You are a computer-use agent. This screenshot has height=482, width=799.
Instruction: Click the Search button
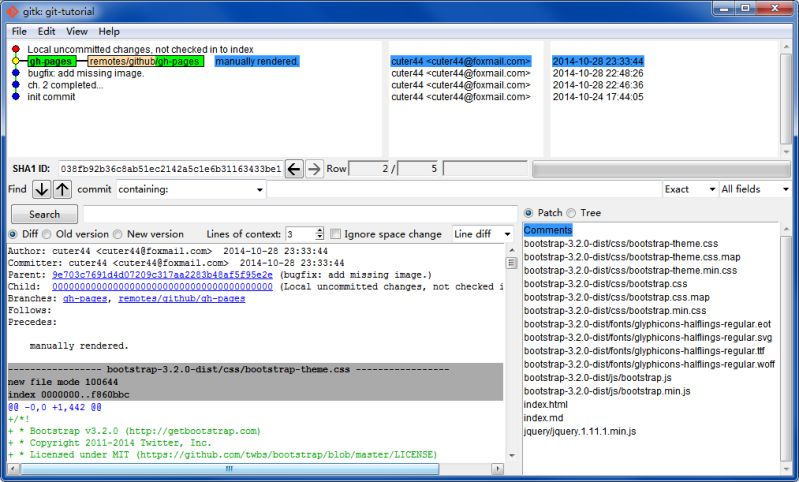[x=44, y=214]
